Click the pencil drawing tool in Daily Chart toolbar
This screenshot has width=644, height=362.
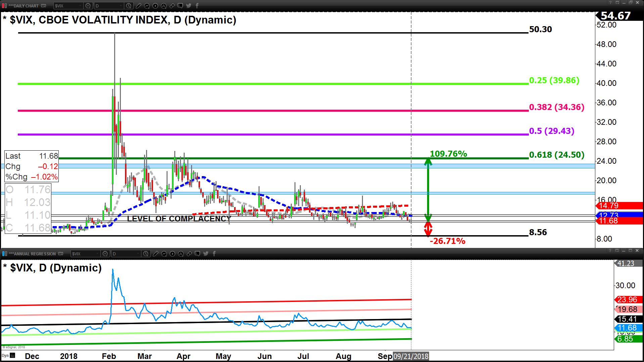[x=138, y=6]
